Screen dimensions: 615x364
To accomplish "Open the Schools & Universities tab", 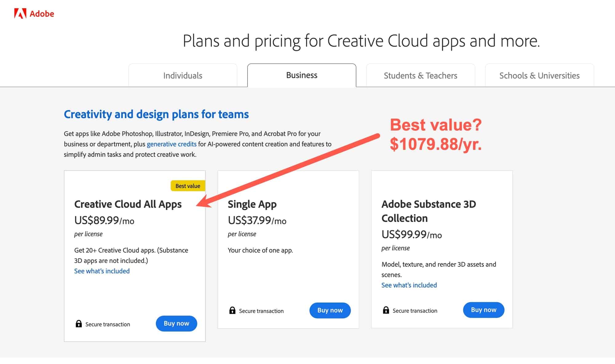I will [539, 76].
